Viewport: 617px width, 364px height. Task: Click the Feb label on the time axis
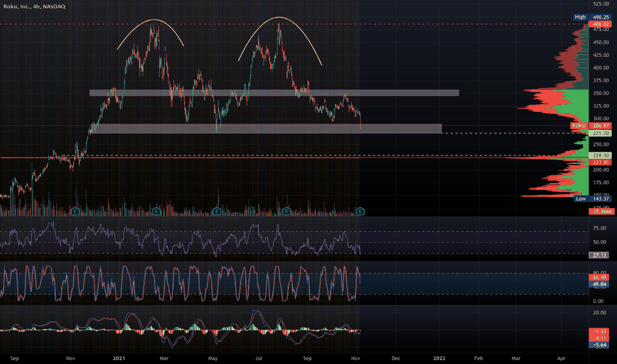point(479,358)
